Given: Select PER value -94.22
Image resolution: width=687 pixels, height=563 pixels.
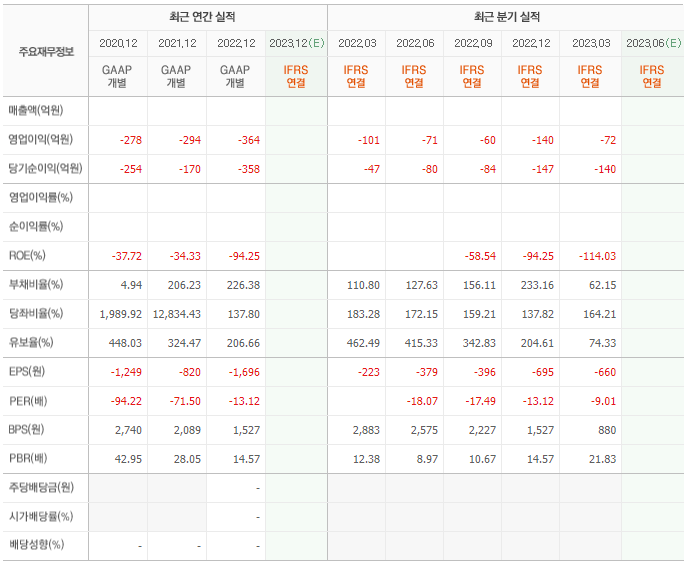Looking at the screenshot, I should (126, 401).
